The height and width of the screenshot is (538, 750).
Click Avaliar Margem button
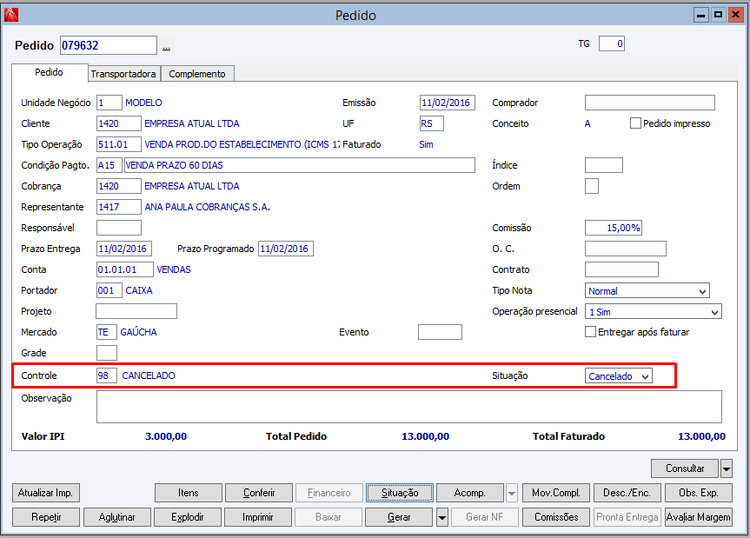(x=698, y=517)
